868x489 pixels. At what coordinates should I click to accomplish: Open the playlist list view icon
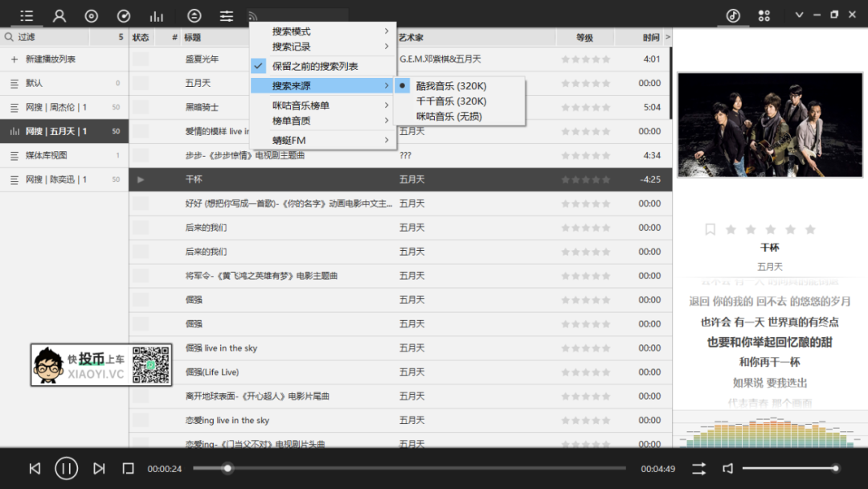tap(27, 16)
